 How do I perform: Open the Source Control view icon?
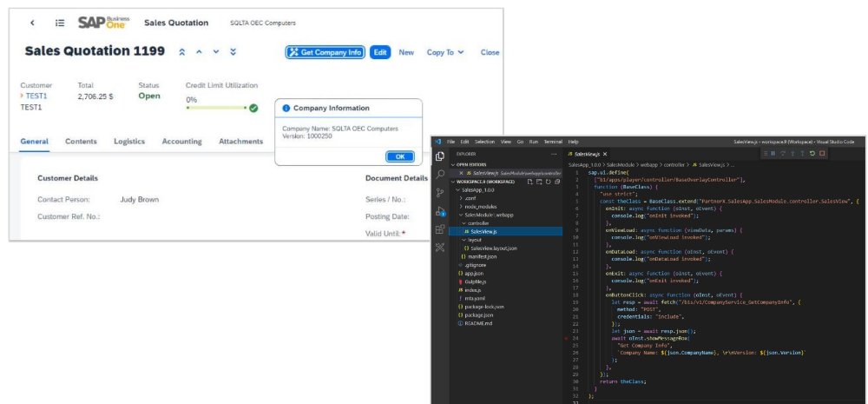440,193
